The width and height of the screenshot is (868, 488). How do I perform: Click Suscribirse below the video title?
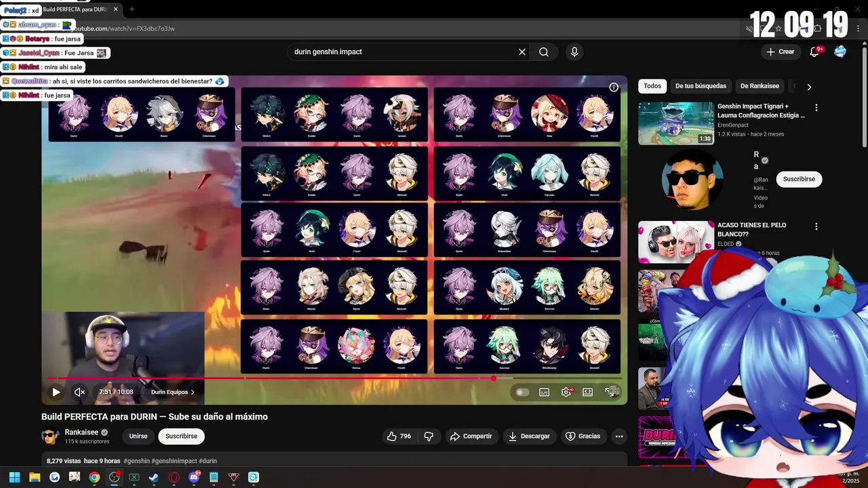coord(181,436)
